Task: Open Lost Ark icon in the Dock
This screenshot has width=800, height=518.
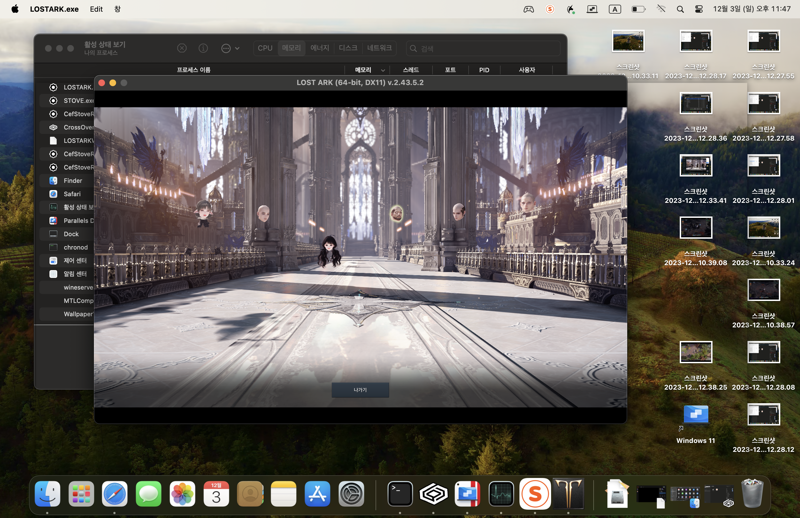Action: (x=568, y=494)
